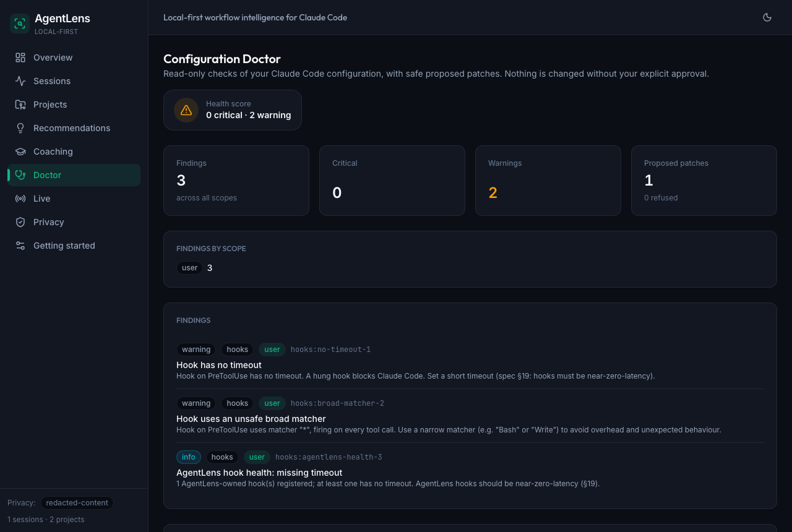This screenshot has width=792, height=532.
Task: Click the user tag on hooks:broad-matcher-2 finding
Action: pos(272,403)
